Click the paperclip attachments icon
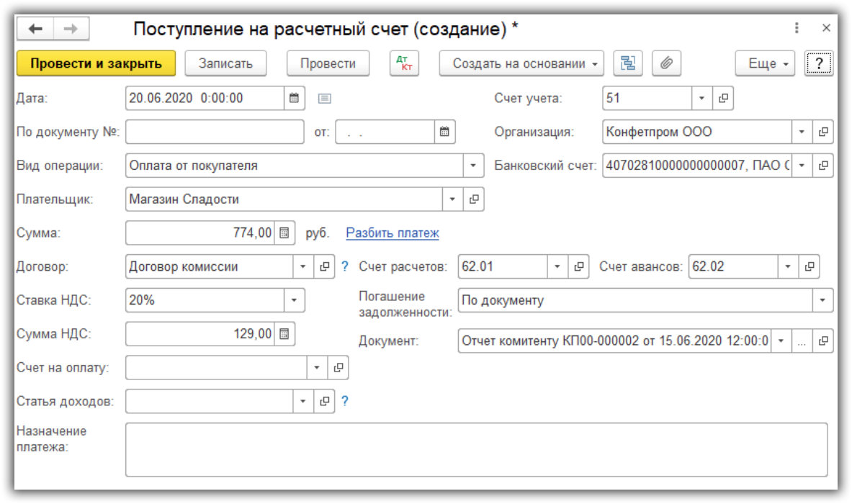This screenshot has height=504, width=852. point(667,63)
